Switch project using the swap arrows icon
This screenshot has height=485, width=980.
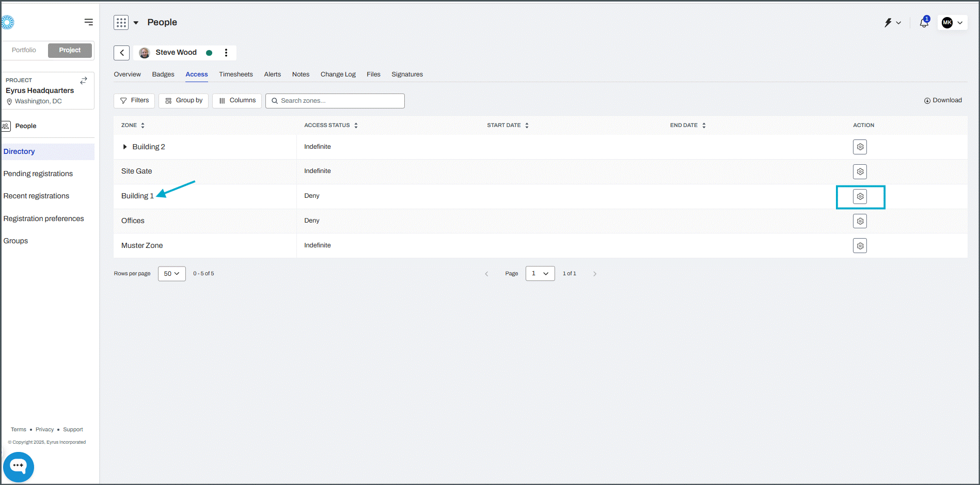pyautogui.click(x=84, y=81)
